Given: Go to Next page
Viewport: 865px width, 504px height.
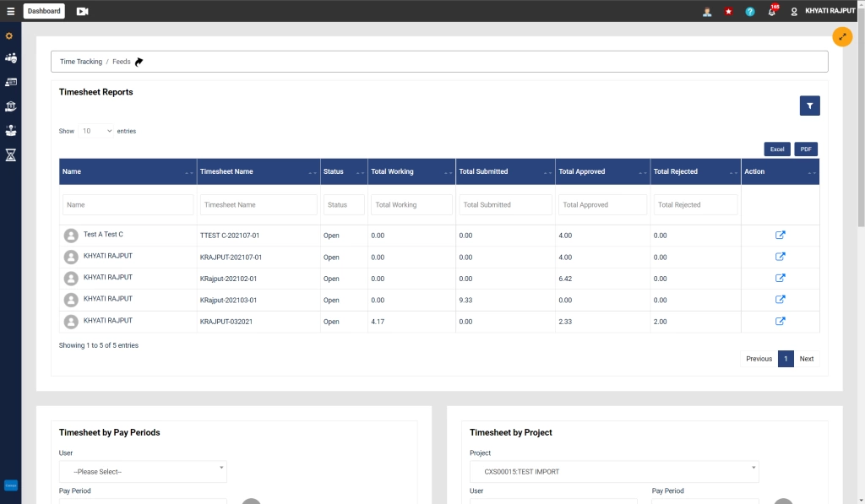Looking at the screenshot, I should pyautogui.click(x=807, y=359).
